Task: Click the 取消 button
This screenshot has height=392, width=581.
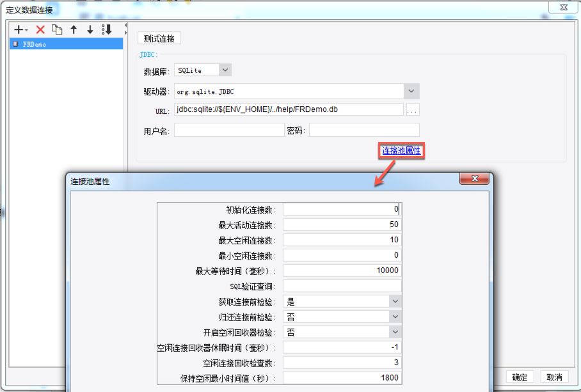Action: click(x=554, y=377)
